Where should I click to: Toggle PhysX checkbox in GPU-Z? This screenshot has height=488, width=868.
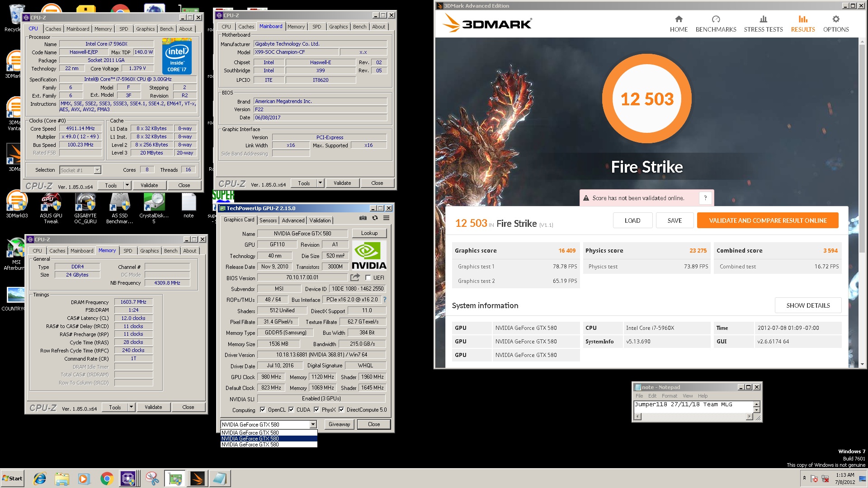click(316, 410)
